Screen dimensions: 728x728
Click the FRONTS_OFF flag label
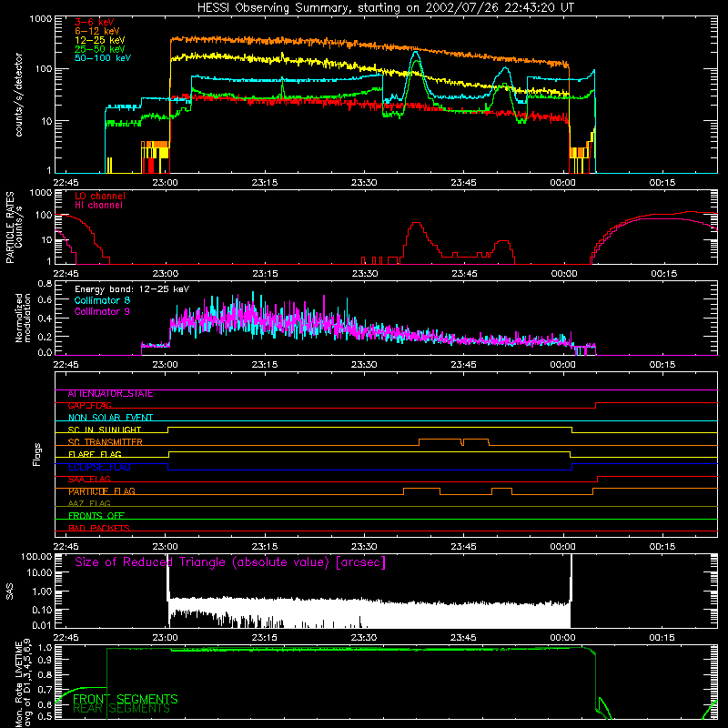point(96,516)
